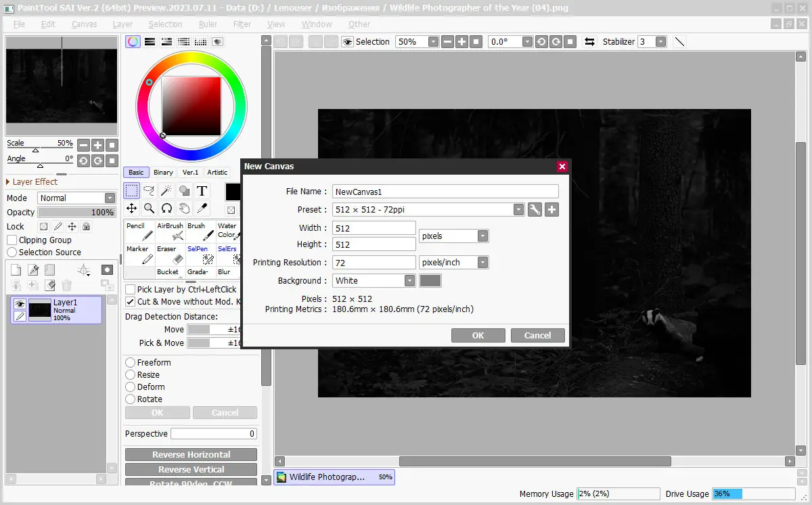Image resolution: width=812 pixels, height=505 pixels.
Task: Select the Lasso tool
Action: [x=149, y=191]
